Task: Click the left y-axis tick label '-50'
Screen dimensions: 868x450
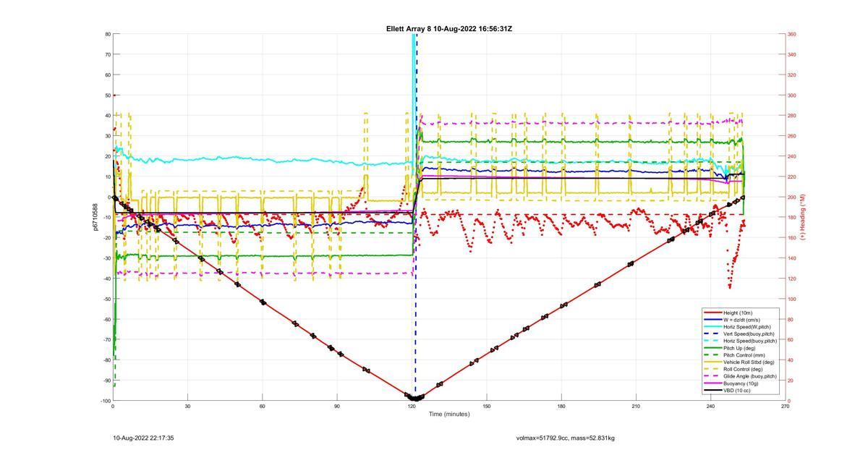Action: [106, 299]
